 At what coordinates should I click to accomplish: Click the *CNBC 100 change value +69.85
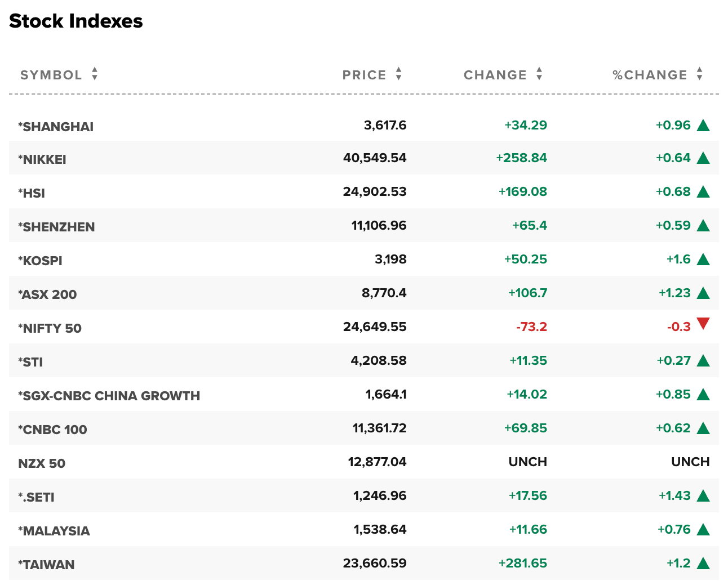tap(526, 428)
